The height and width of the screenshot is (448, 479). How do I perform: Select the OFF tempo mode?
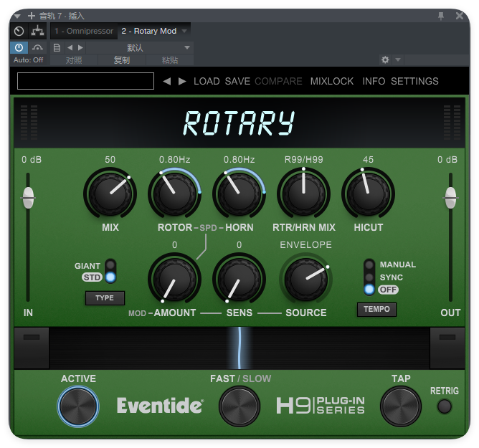tap(369, 290)
